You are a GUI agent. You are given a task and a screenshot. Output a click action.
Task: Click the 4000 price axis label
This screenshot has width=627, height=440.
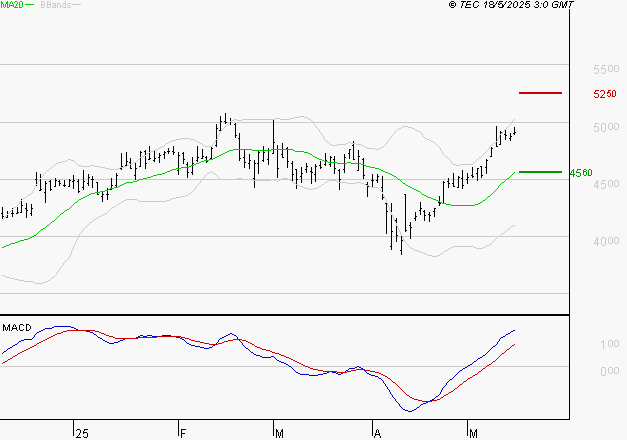click(x=606, y=241)
